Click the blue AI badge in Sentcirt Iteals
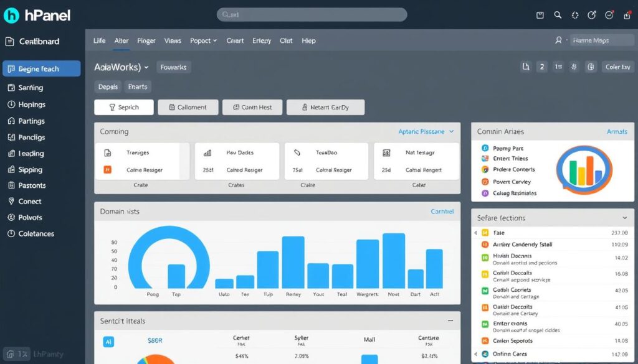The height and width of the screenshot is (364, 638). [108, 342]
